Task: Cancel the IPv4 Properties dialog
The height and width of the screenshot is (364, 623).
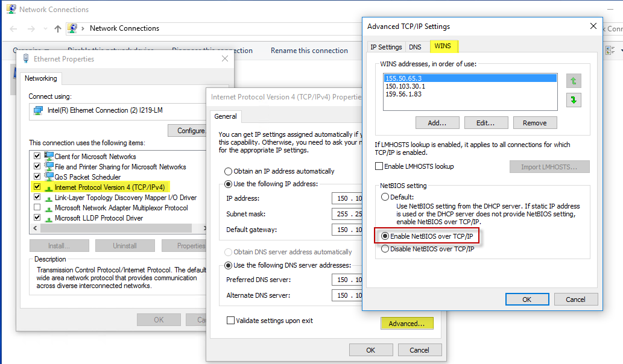Action: tap(419, 350)
